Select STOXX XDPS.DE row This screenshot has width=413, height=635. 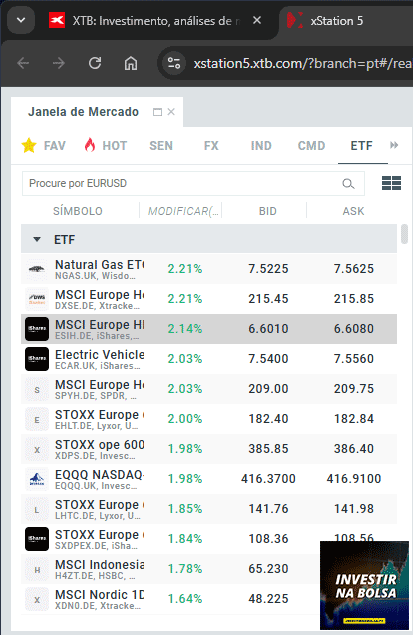pyautogui.click(x=209, y=449)
